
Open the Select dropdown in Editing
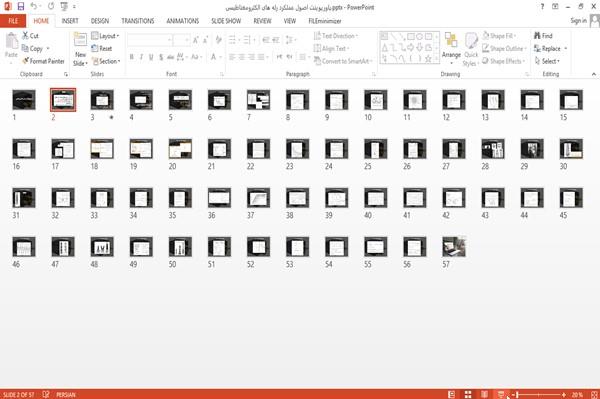[x=547, y=61]
